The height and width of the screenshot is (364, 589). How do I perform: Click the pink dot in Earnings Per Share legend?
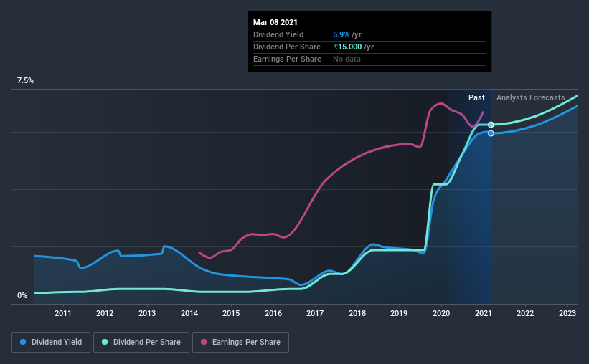coord(204,343)
